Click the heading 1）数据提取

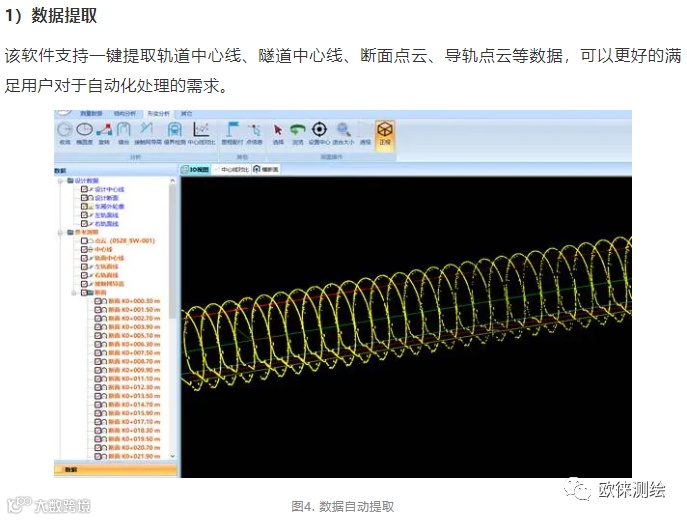click(51, 15)
